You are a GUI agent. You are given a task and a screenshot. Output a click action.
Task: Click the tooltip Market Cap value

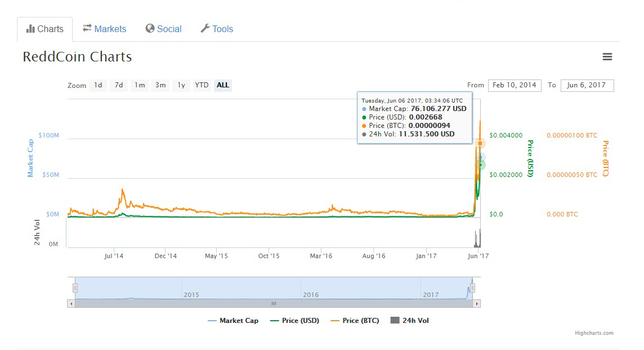(439, 109)
